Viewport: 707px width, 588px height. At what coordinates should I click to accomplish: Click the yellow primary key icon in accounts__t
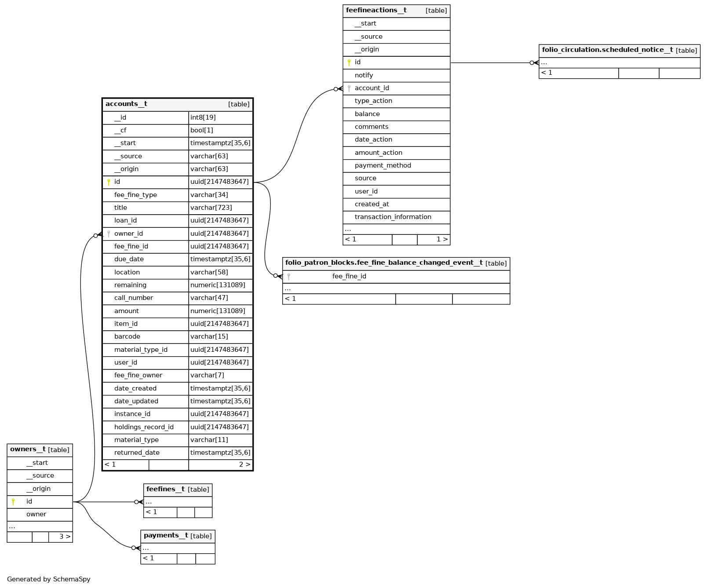(109, 182)
